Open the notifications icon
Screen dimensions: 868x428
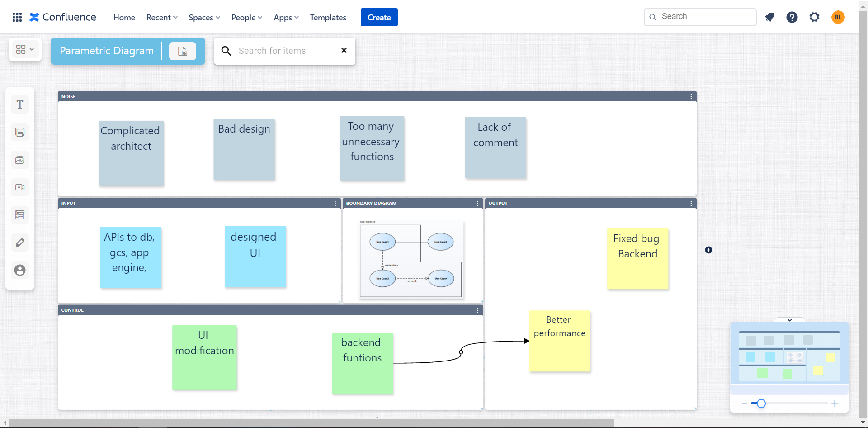click(769, 17)
